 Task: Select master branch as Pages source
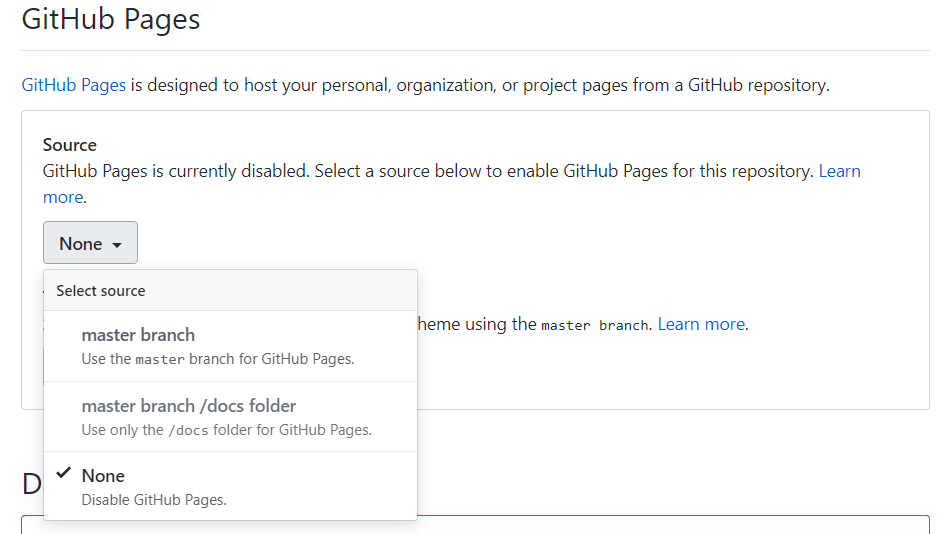pyautogui.click(x=230, y=346)
